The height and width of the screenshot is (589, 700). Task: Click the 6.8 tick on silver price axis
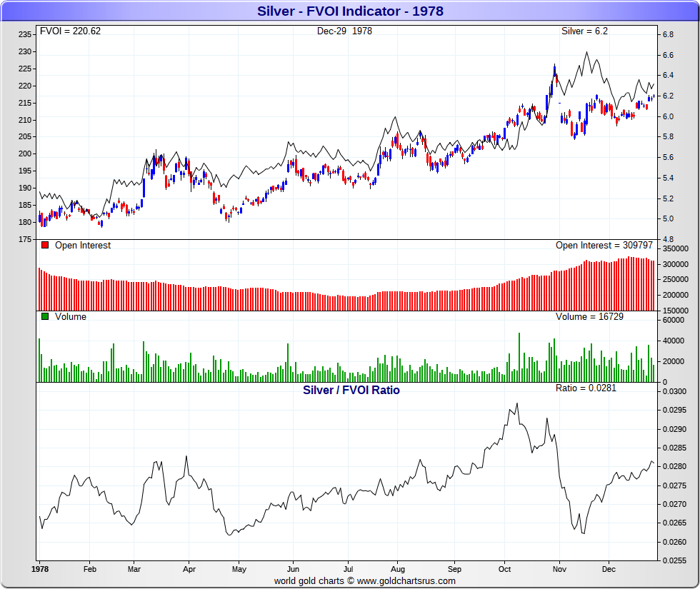click(x=668, y=35)
